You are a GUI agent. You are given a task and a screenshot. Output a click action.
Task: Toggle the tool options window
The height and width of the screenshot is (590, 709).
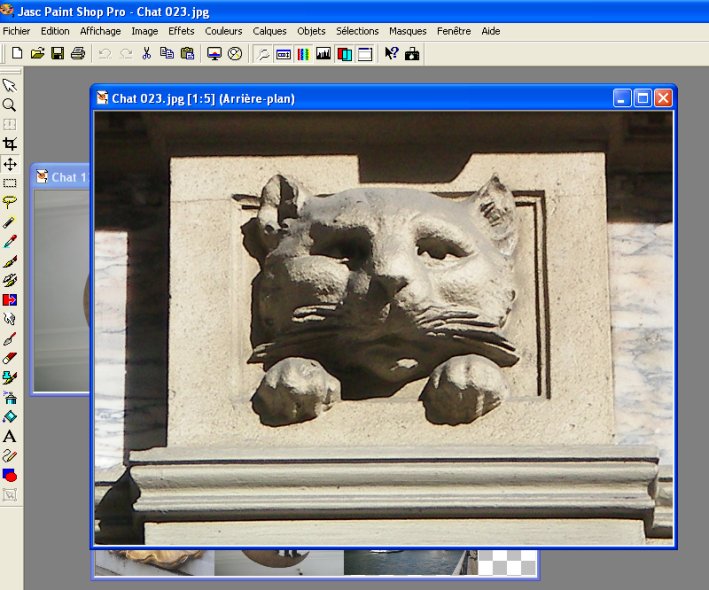click(x=283, y=54)
